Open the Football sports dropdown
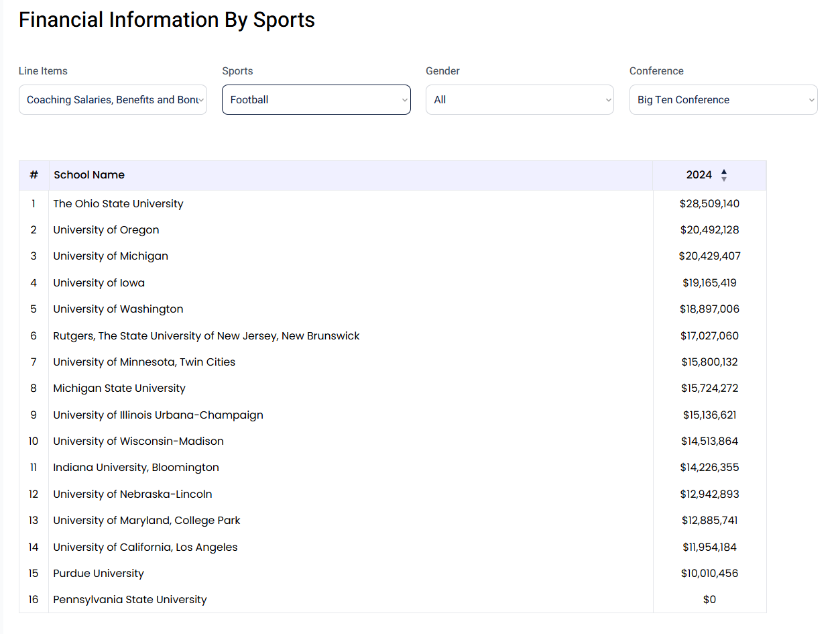Screen dimensions: 840x634 point(316,99)
